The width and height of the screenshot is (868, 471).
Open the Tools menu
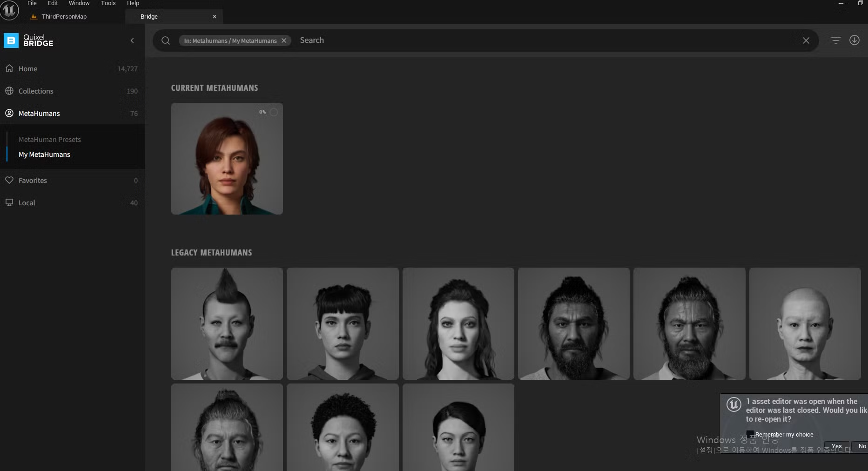pos(108,3)
